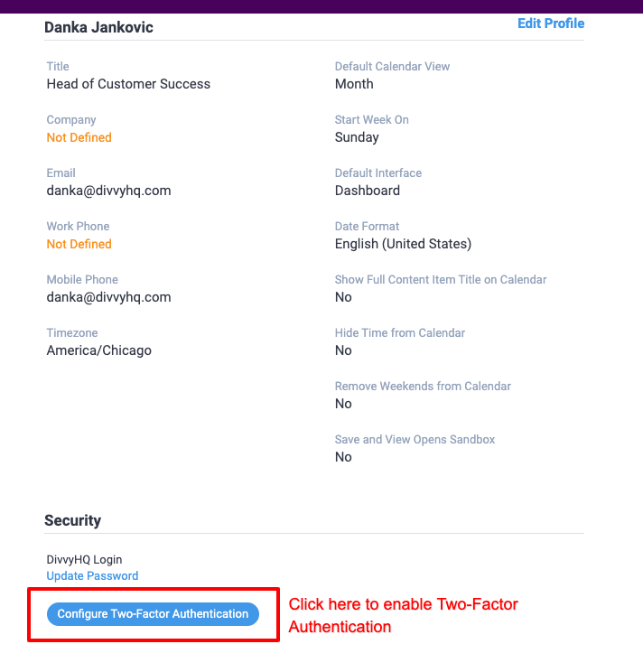This screenshot has height=672, width=643.
Task: Click the DivvyHQ Login label
Action: point(84,560)
